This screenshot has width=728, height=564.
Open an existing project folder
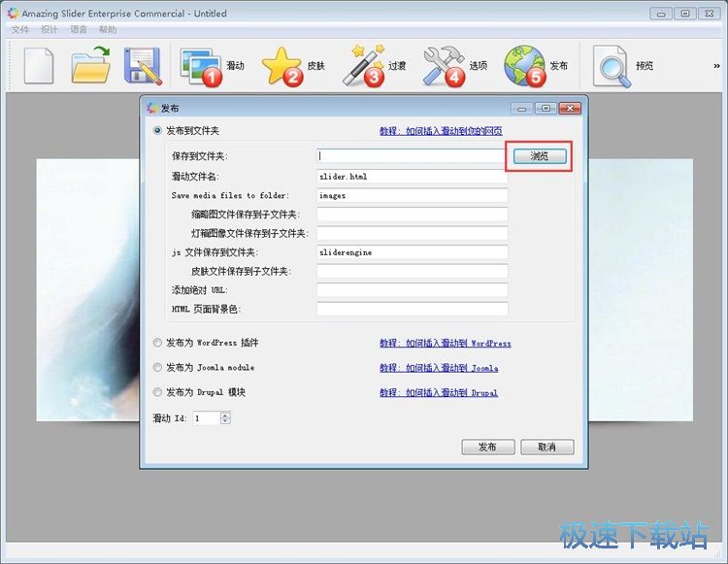click(x=91, y=65)
